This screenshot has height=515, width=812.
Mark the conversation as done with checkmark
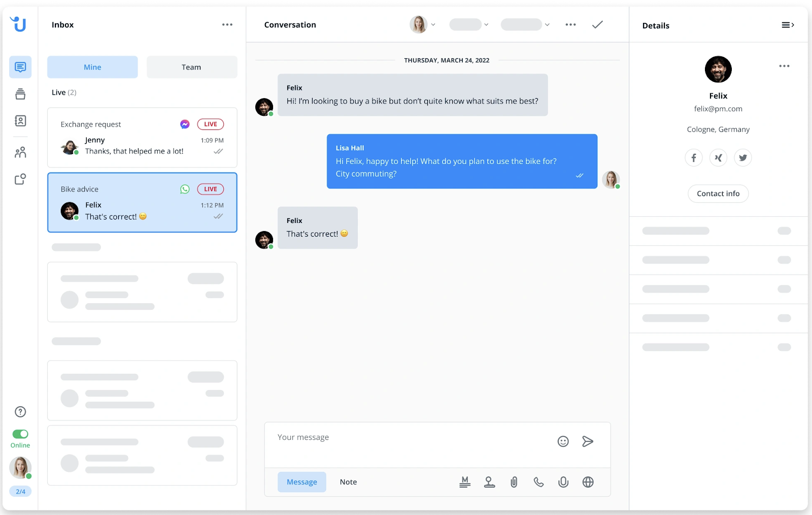[597, 24]
